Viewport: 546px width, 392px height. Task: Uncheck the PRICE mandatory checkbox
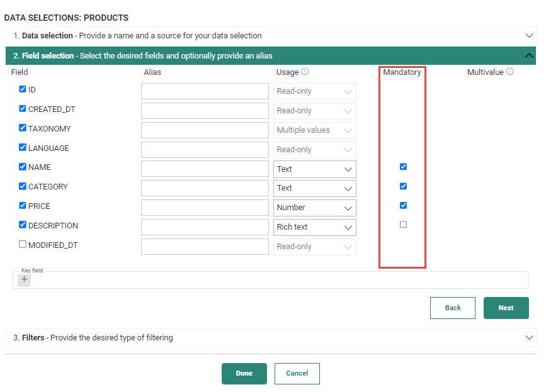coord(403,205)
